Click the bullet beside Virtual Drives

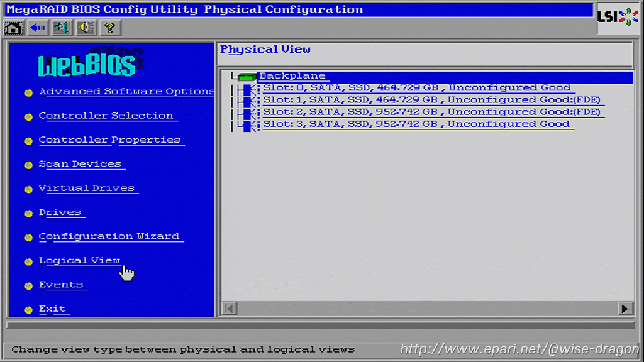pos(28,189)
